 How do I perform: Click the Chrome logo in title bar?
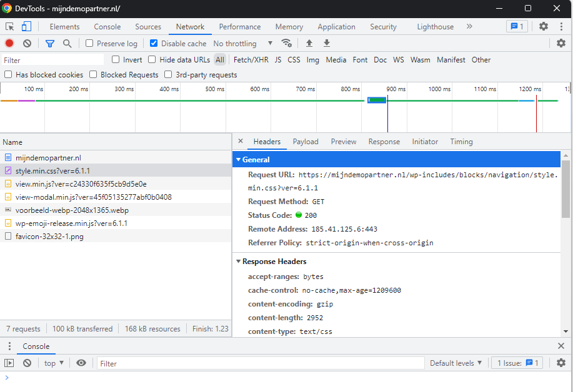[x=7, y=8]
